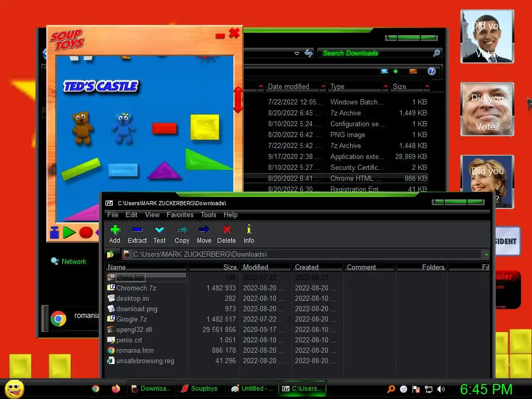Sort by Created column in 7-Zip
The width and height of the screenshot is (532, 399).
click(x=317, y=267)
